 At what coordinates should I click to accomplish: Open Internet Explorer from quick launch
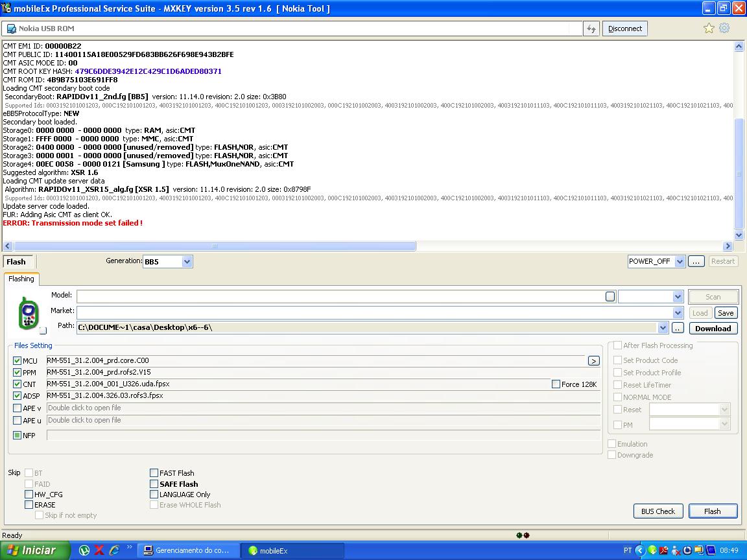click(x=114, y=550)
